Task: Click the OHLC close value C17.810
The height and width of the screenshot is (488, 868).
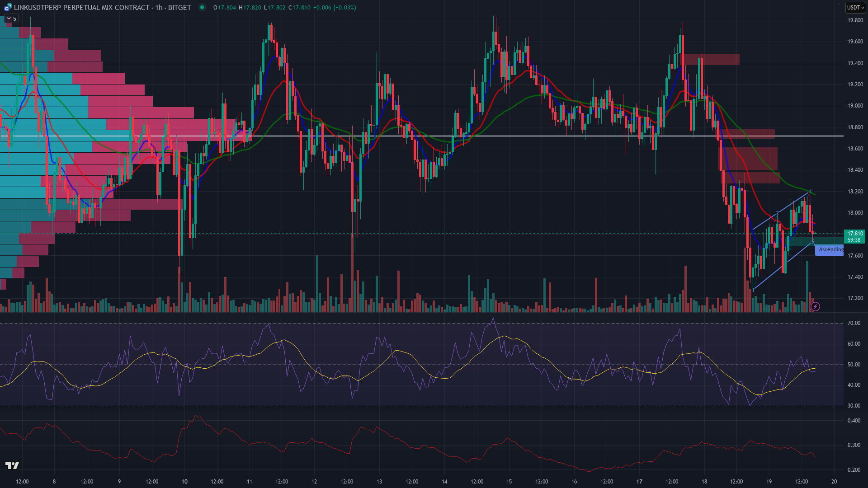Action: tap(299, 8)
